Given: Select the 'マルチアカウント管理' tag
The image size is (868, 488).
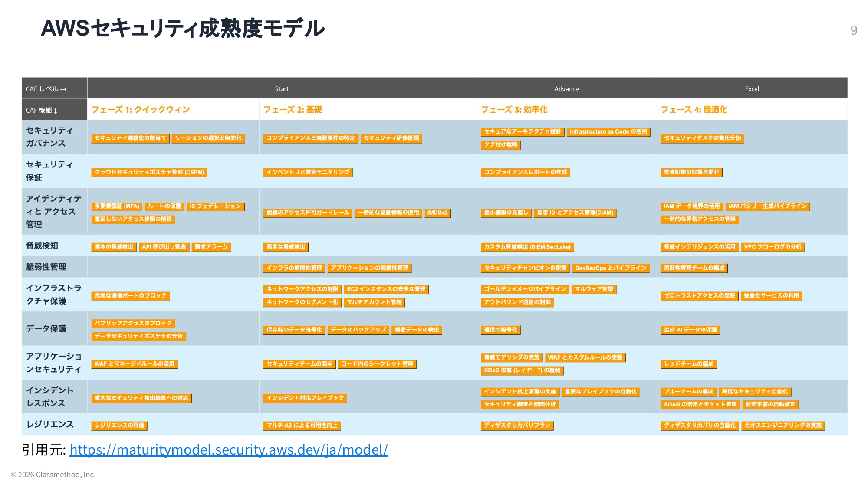Looking at the screenshot, I should click(x=374, y=302).
